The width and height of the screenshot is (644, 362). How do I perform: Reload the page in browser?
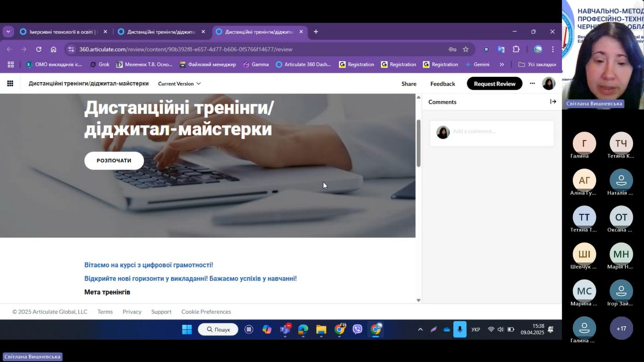39,49
